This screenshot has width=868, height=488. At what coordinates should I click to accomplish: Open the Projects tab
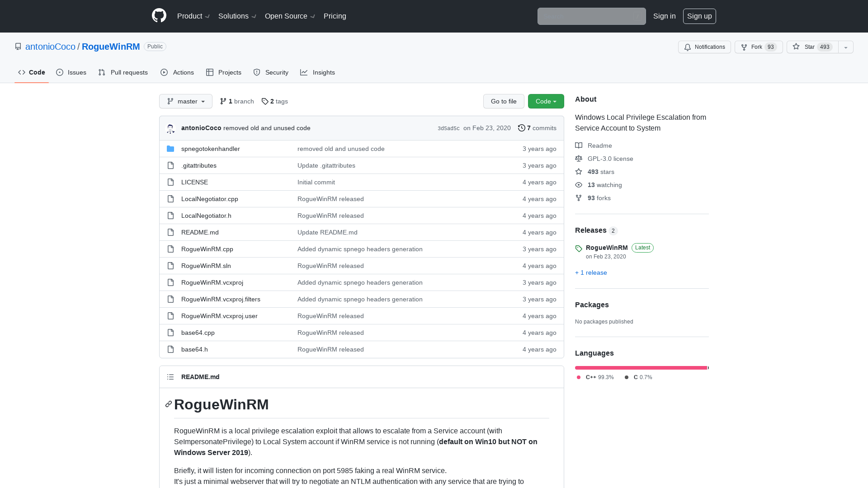(x=224, y=72)
